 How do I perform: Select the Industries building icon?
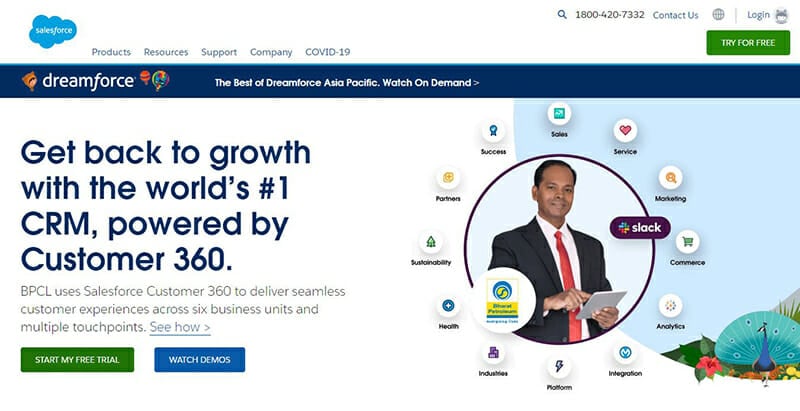pyautogui.click(x=493, y=352)
